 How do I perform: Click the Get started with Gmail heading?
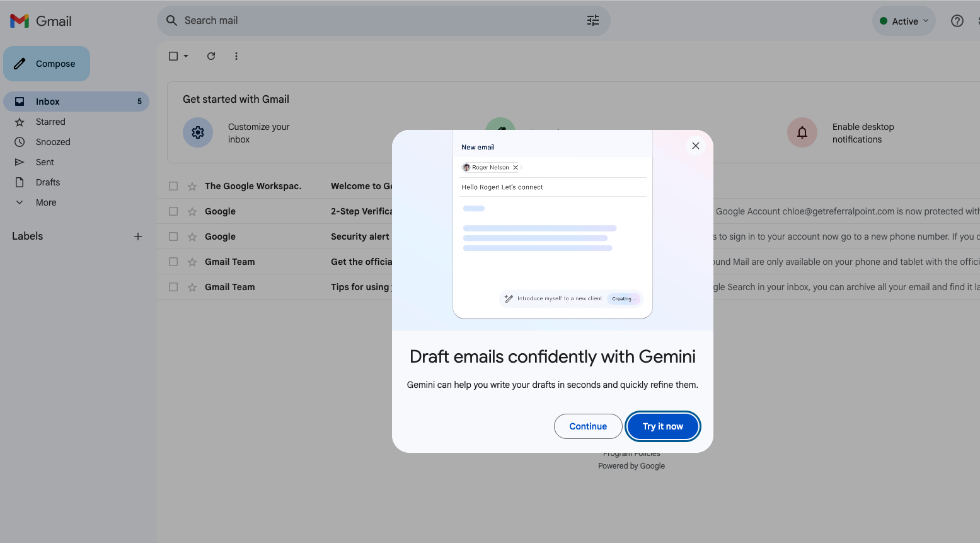tap(236, 99)
